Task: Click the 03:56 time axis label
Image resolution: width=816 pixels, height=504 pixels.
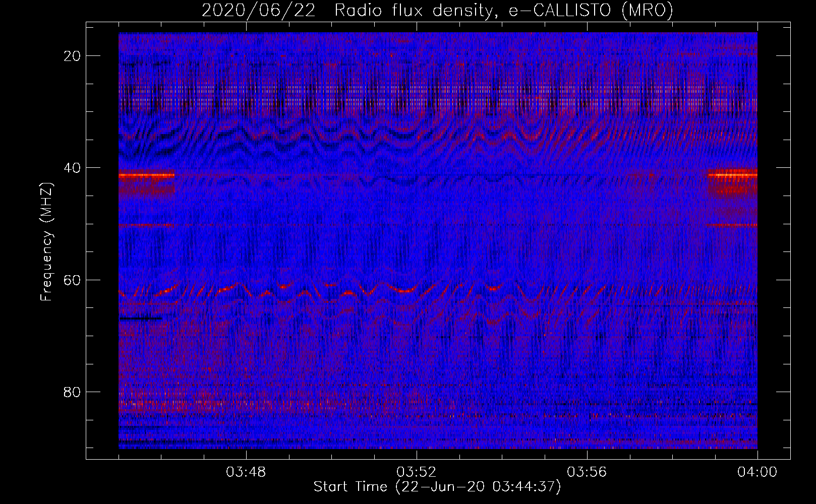Action: [587, 472]
